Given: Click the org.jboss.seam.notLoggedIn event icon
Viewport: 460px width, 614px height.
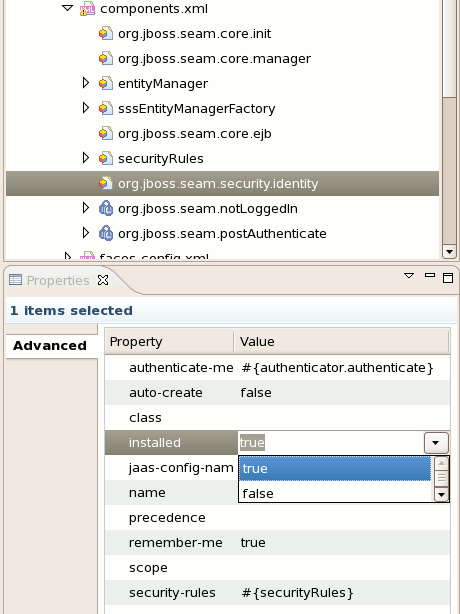Looking at the screenshot, I should click(x=106, y=209).
